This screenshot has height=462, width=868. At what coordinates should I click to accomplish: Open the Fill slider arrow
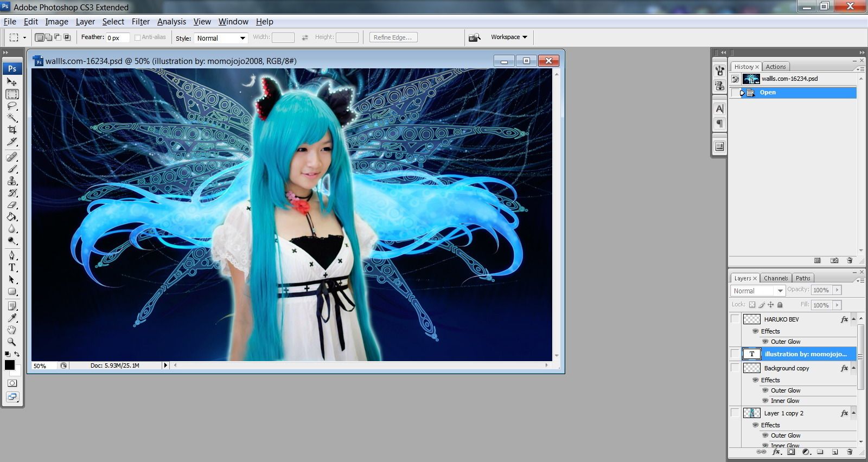837,305
